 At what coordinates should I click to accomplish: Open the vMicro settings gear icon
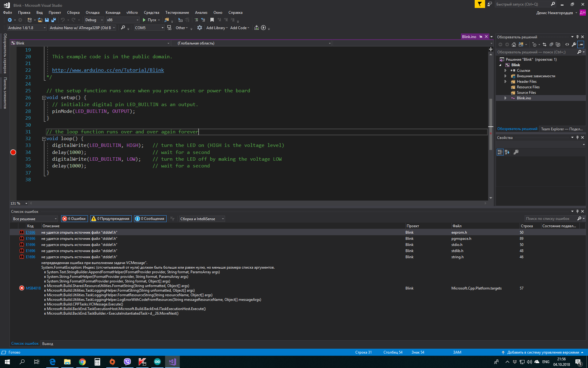pos(200,28)
